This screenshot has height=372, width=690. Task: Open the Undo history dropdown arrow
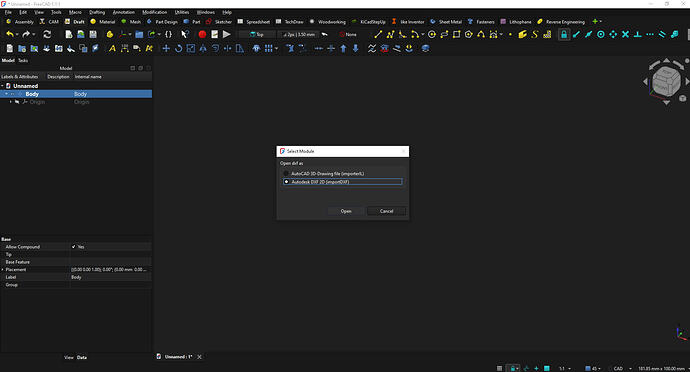point(17,35)
